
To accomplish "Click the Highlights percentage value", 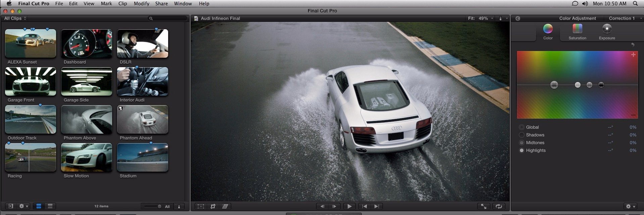I will click(x=633, y=150).
